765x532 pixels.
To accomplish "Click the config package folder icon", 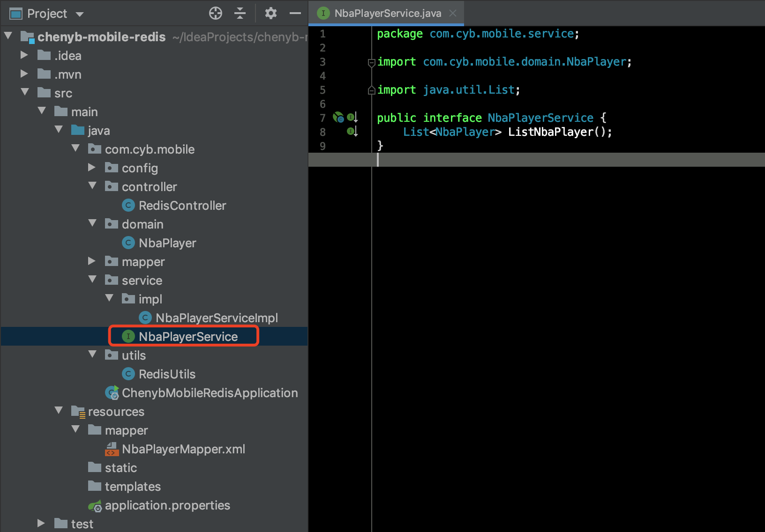I will pyautogui.click(x=112, y=167).
